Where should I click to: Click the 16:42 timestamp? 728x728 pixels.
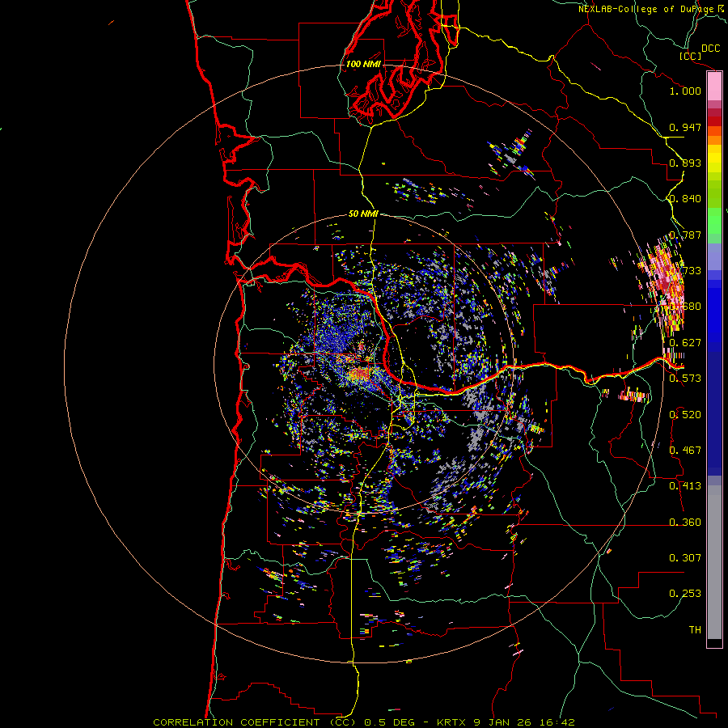(x=557, y=722)
